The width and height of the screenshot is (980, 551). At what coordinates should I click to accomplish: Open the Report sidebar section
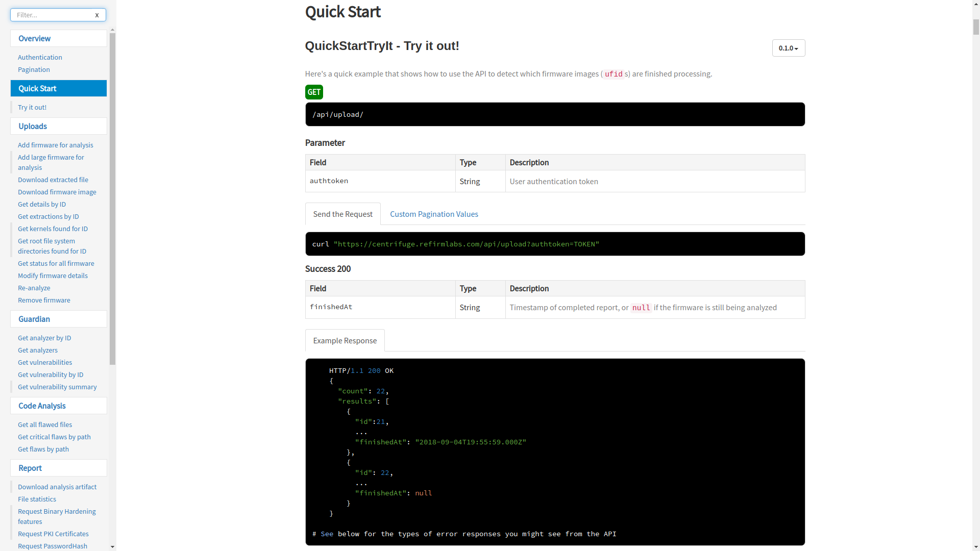(x=59, y=468)
